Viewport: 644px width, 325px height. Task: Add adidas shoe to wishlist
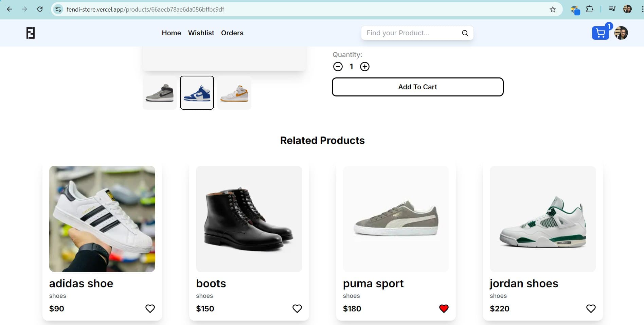150,308
